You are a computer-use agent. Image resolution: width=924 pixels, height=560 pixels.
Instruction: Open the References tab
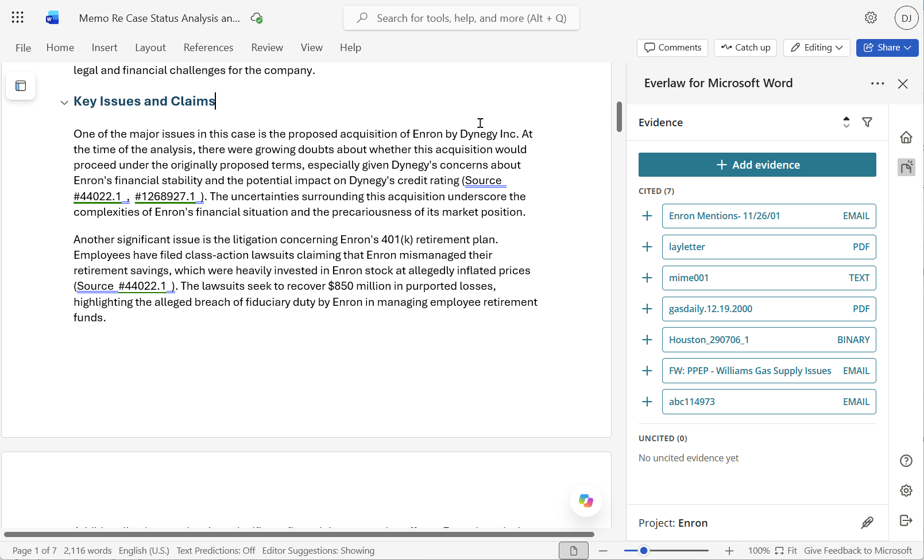pyautogui.click(x=208, y=48)
